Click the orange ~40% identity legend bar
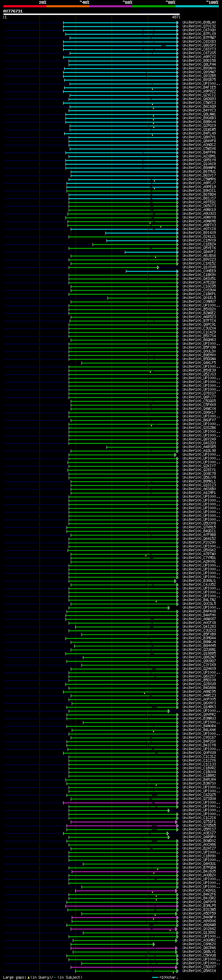The image size is (222, 980). click(x=68, y=6)
